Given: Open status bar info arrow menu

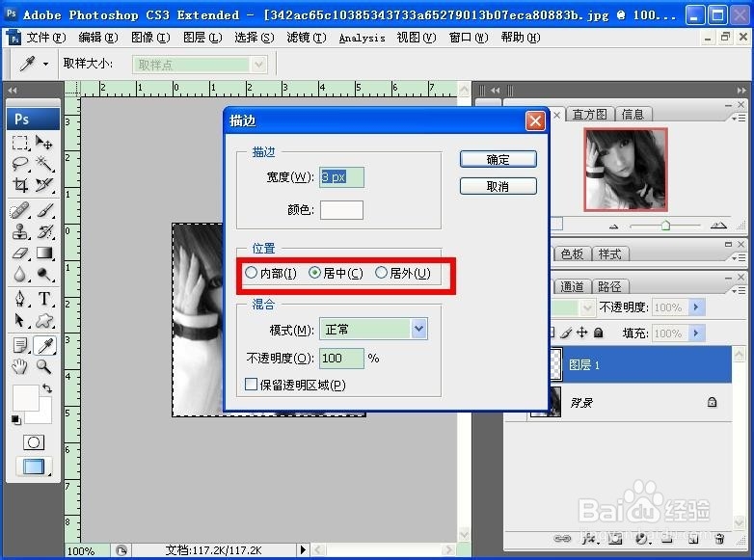Looking at the screenshot, I should tap(303, 549).
